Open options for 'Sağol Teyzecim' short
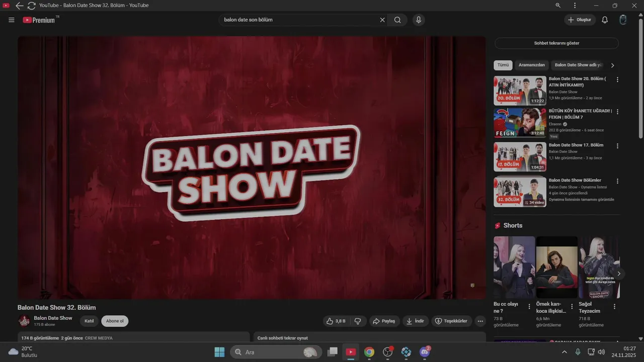644x362 pixels. pos(614,306)
